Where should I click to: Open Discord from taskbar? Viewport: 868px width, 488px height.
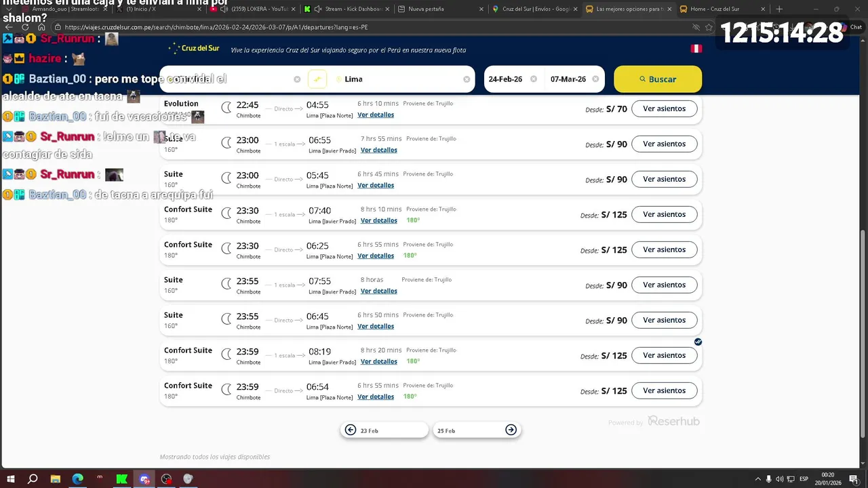pyautogui.click(x=144, y=479)
